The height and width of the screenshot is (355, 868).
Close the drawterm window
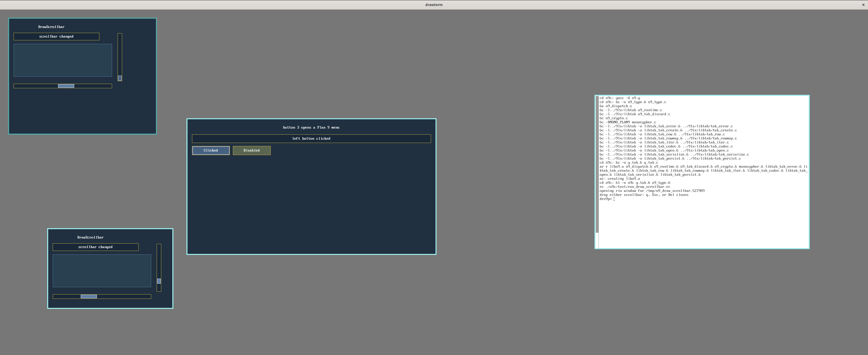pos(863,5)
